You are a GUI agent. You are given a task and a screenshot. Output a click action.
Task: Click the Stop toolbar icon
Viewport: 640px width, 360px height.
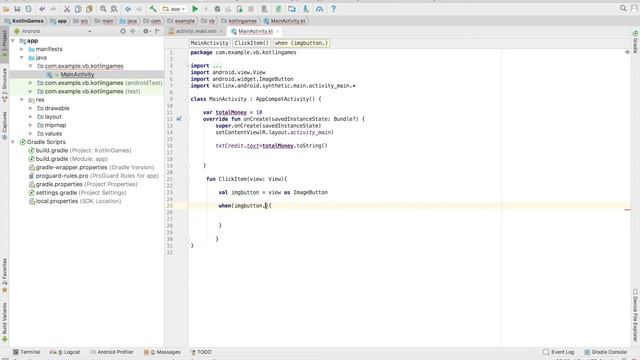click(251, 9)
